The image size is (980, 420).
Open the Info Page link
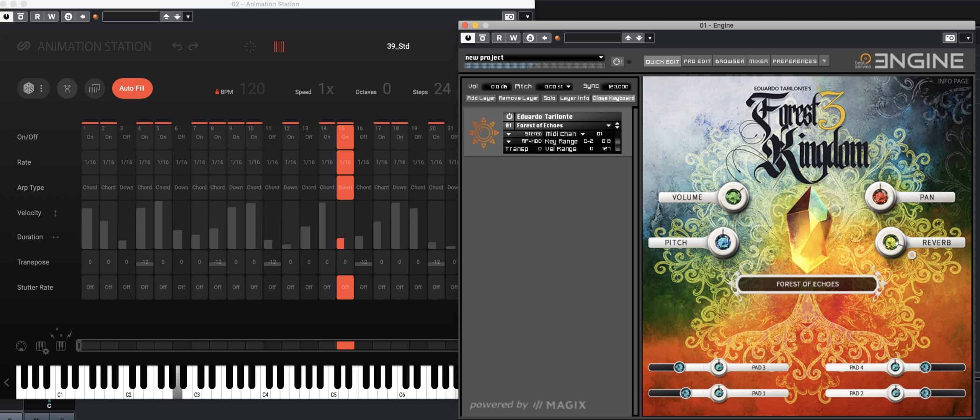click(953, 81)
